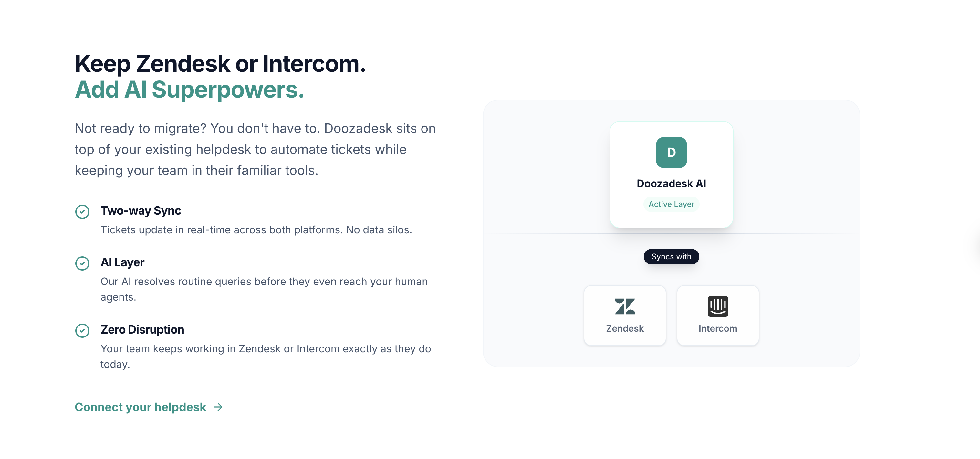
Task: Click the Doozadesk AI card title
Action: (671, 184)
